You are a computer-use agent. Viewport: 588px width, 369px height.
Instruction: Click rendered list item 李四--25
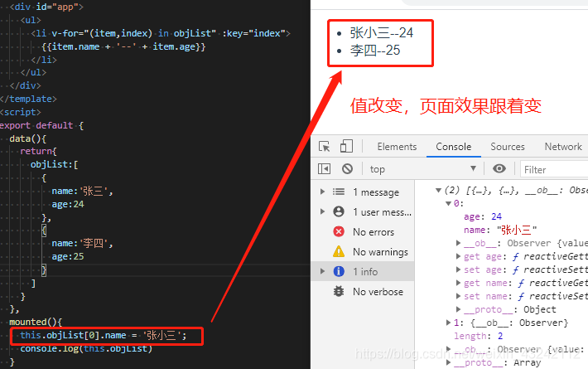pyautogui.click(x=375, y=51)
